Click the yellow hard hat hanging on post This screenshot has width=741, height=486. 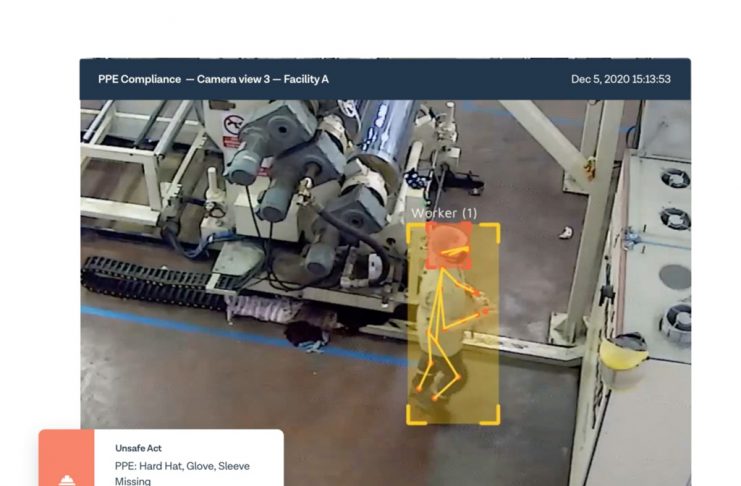point(622,351)
